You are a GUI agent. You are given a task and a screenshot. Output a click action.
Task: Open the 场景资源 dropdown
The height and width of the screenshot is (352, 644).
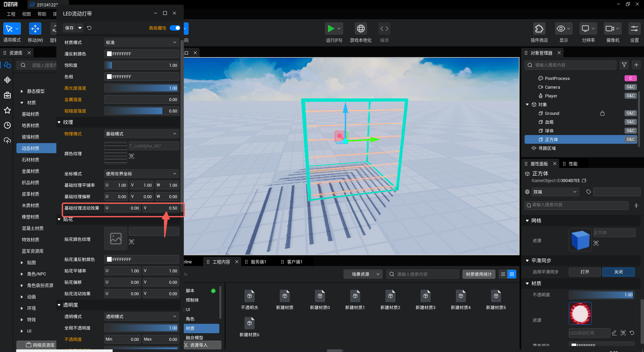[x=363, y=274]
